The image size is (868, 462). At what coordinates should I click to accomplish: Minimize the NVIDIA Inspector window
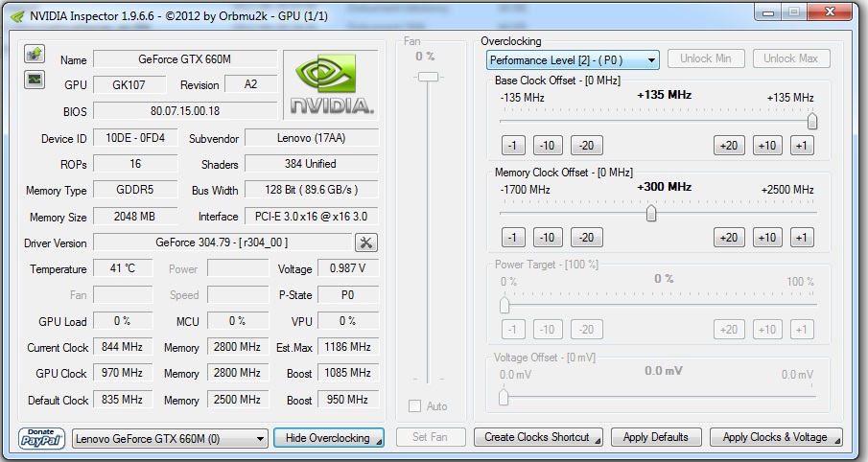click(x=767, y=12)
